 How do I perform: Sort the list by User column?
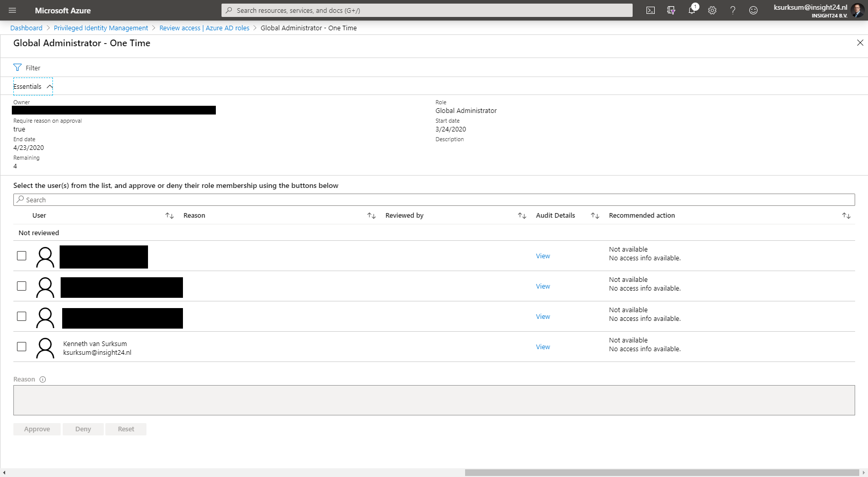pyautogui.click(x=170, y=216)
